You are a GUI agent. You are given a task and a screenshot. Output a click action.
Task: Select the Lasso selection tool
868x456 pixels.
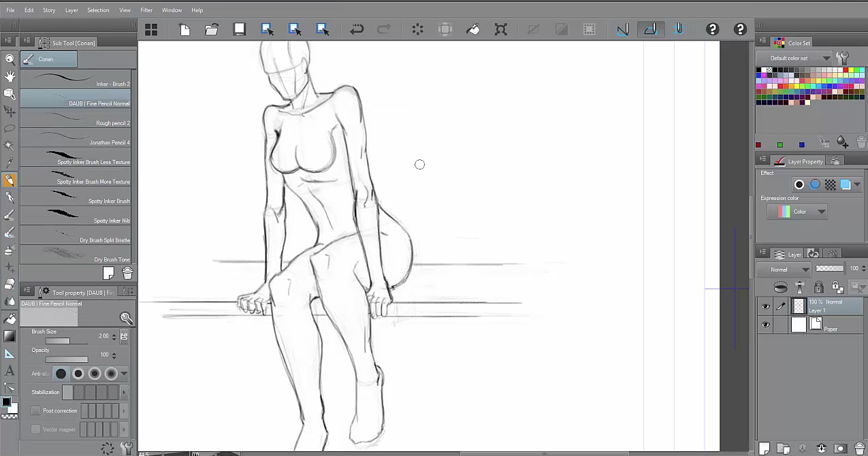pyautogui.click(x=10, y=128)
